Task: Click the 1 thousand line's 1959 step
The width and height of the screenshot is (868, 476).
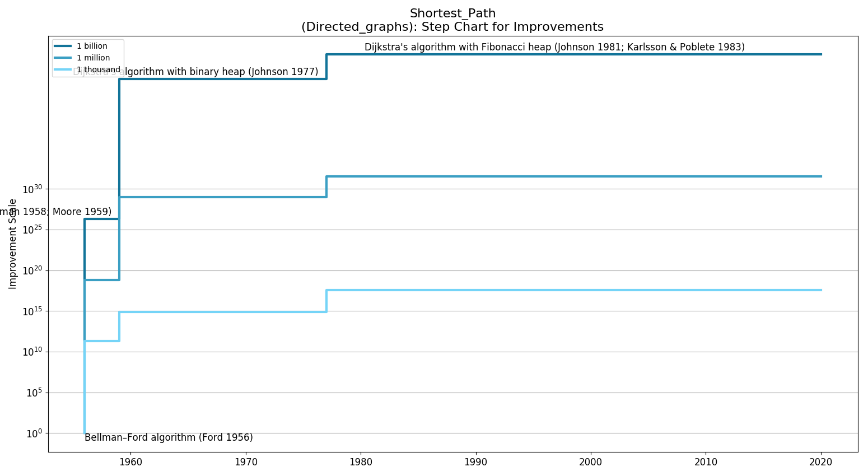Action: pos(119,326)
